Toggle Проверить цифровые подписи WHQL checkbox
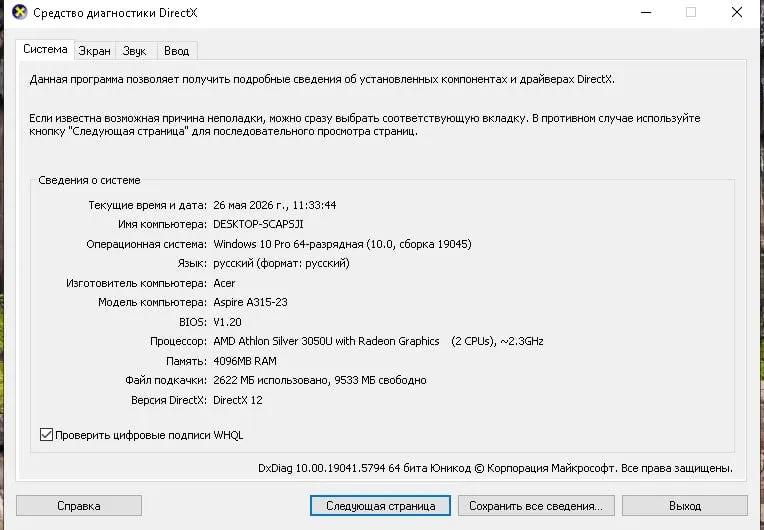 (46, 435)
